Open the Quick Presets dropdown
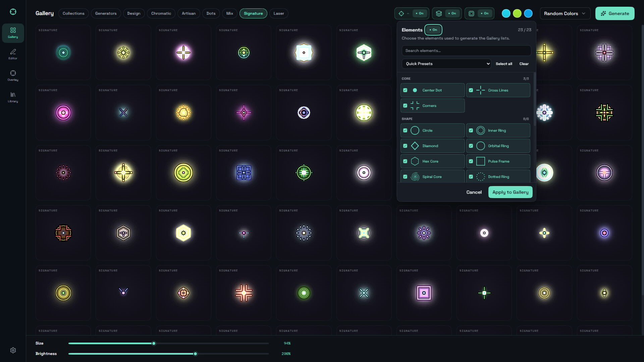This screenshot has width=644, height=362. coord(446,64)
